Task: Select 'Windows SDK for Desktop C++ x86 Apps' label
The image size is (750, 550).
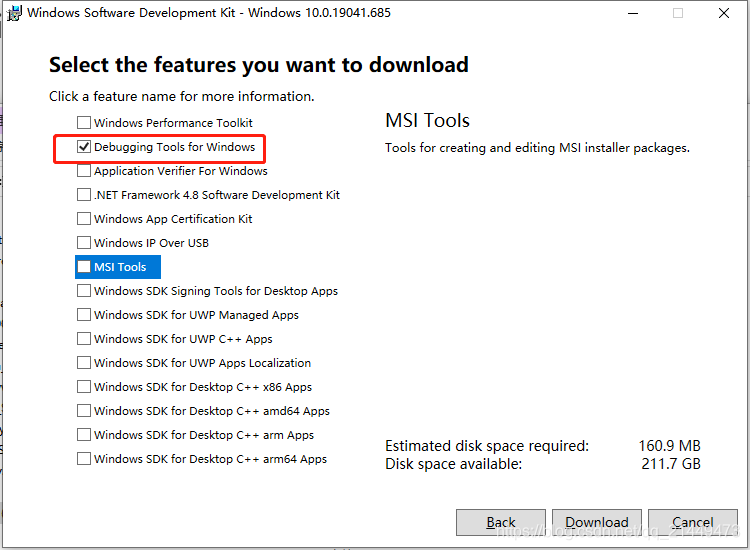Action: [203, 387]
